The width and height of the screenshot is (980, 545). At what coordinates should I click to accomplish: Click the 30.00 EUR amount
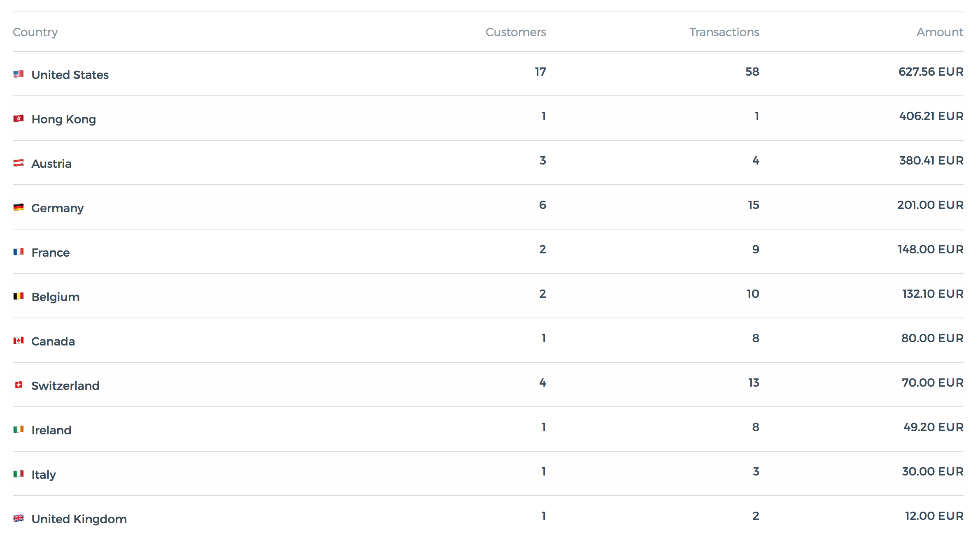pos(933,471)
